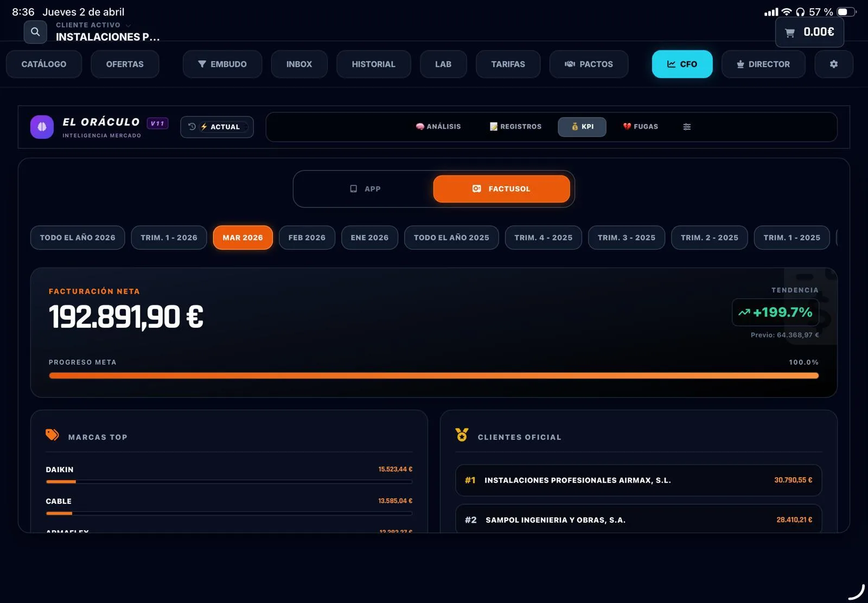Switch to Análisis view

[x=438, y=126]
